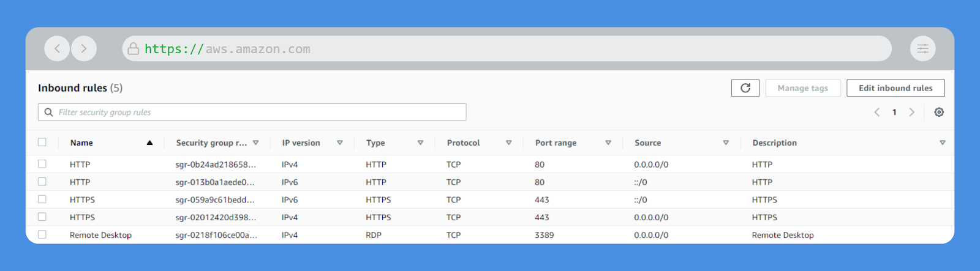Viewport: 980px width, 271px height.
Task: Sort by the Name column header
Action: [x=81, y=143]
